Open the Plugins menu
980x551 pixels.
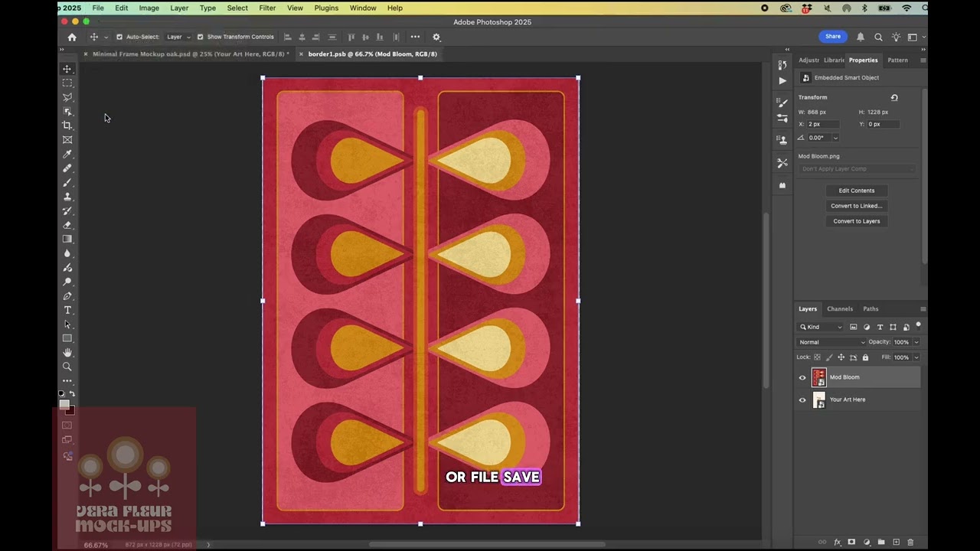click(x=326, y=8)
